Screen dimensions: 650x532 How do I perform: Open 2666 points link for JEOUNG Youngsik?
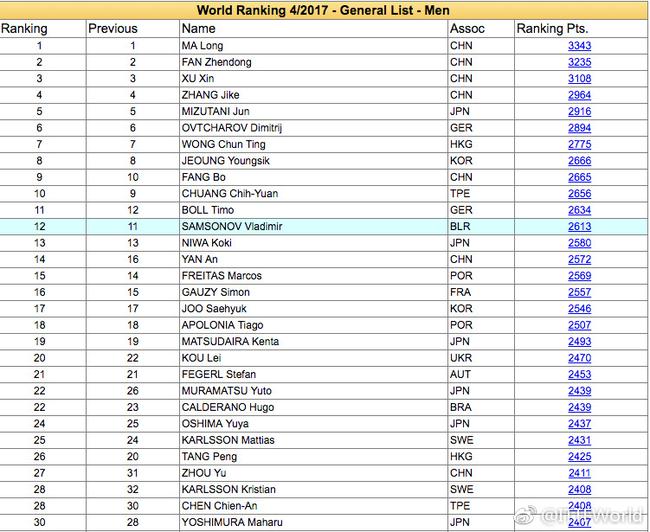click(579, 160)
